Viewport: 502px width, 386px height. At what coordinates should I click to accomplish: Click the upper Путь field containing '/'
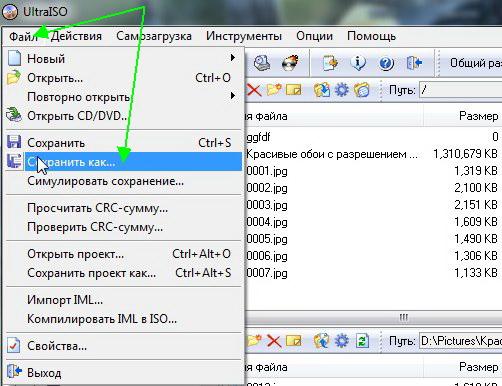point(460,90)
